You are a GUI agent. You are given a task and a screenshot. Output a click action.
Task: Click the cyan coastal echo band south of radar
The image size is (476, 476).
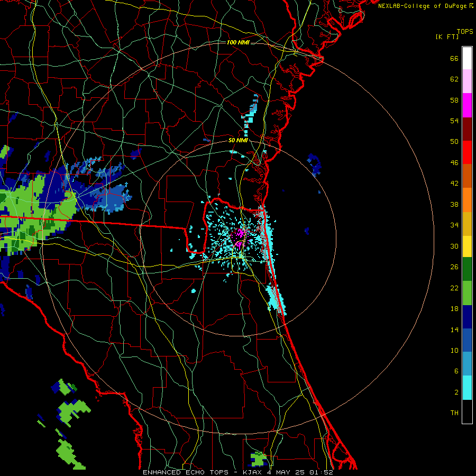[x=276, y=299]
